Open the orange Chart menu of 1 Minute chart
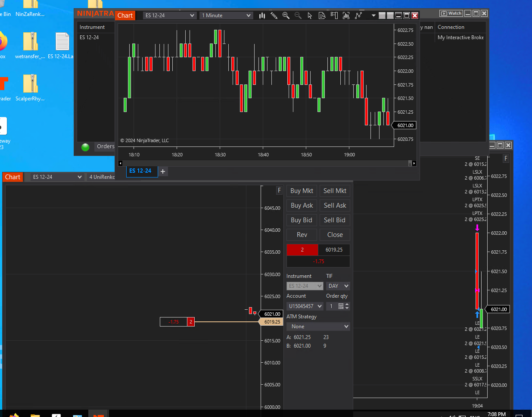This screenshot has height=417, width=532. click(125, 16)
